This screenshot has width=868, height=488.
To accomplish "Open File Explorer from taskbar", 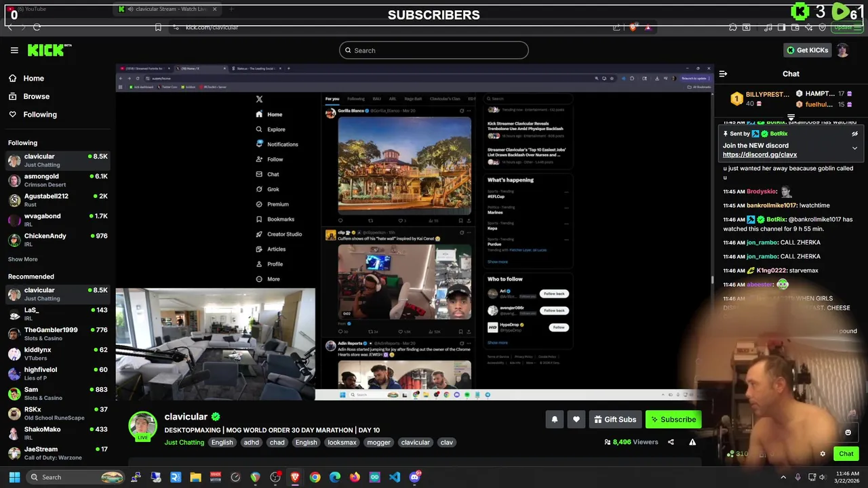I will tap(195, 477).
